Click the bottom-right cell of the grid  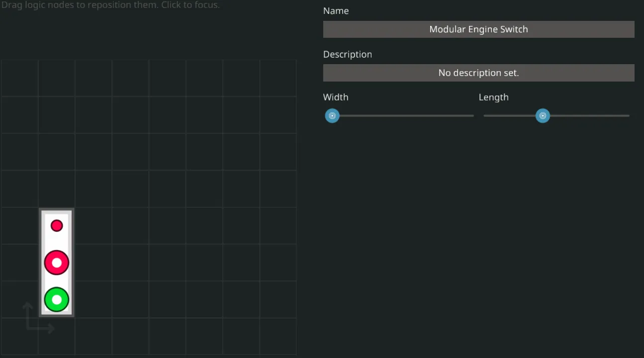(x=278, y=336)
